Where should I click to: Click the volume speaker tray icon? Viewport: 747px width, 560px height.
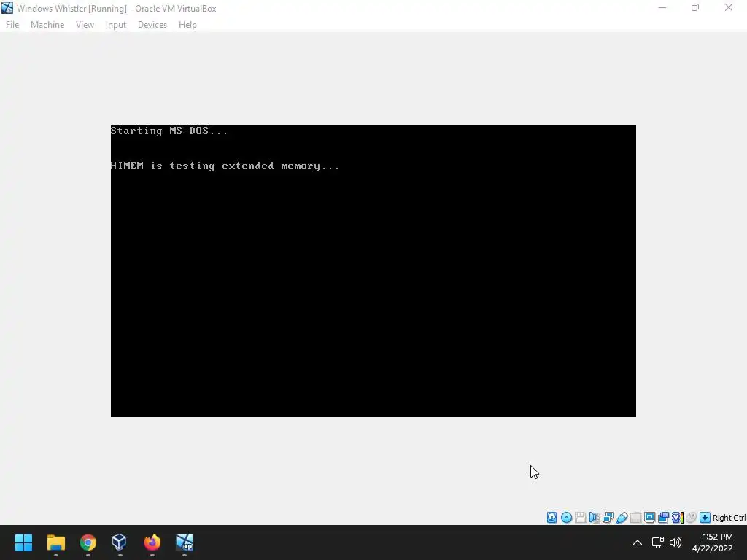[x=676, y=542]
